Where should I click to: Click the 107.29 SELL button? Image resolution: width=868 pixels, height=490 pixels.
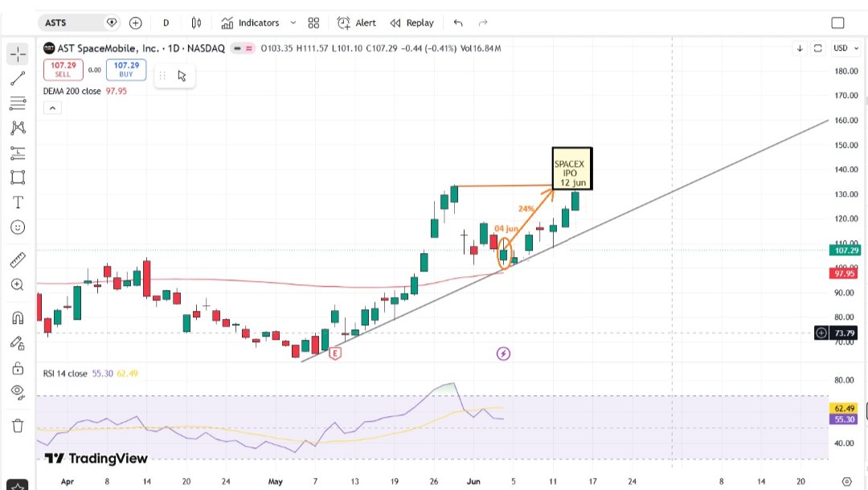[63, 70]
